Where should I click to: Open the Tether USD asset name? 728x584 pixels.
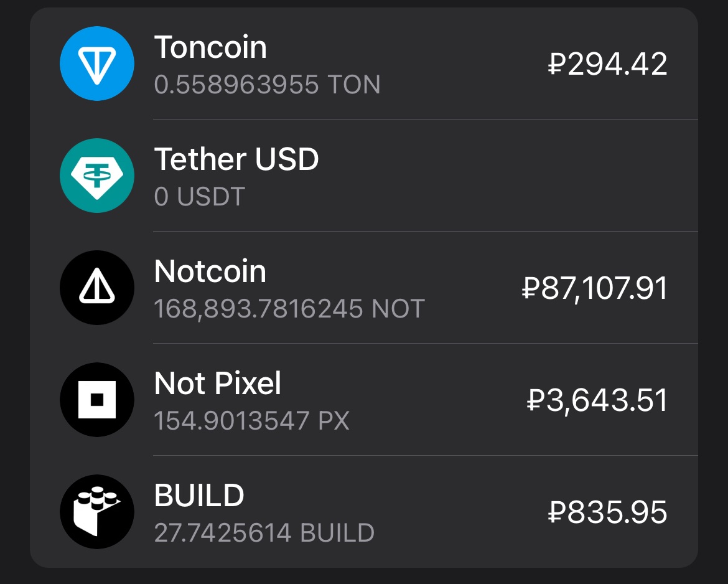(x=236, y=159)
